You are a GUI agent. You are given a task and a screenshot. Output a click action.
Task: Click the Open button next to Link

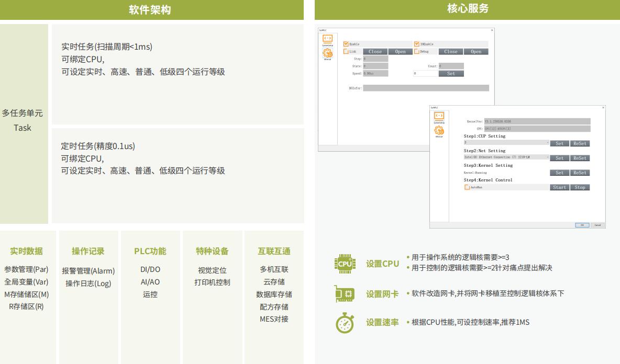point(400,52)
